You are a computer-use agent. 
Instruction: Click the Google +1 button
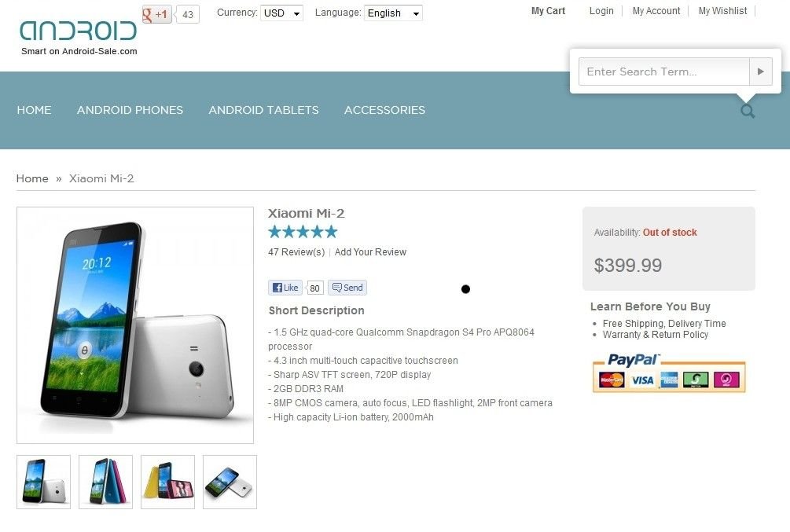(x=156, y=14)
